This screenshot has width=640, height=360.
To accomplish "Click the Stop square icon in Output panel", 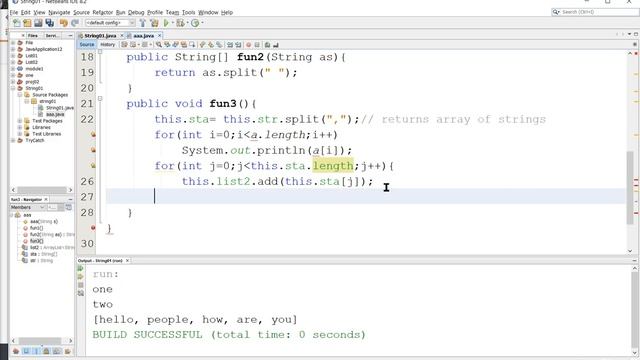I will coord(80,285).
